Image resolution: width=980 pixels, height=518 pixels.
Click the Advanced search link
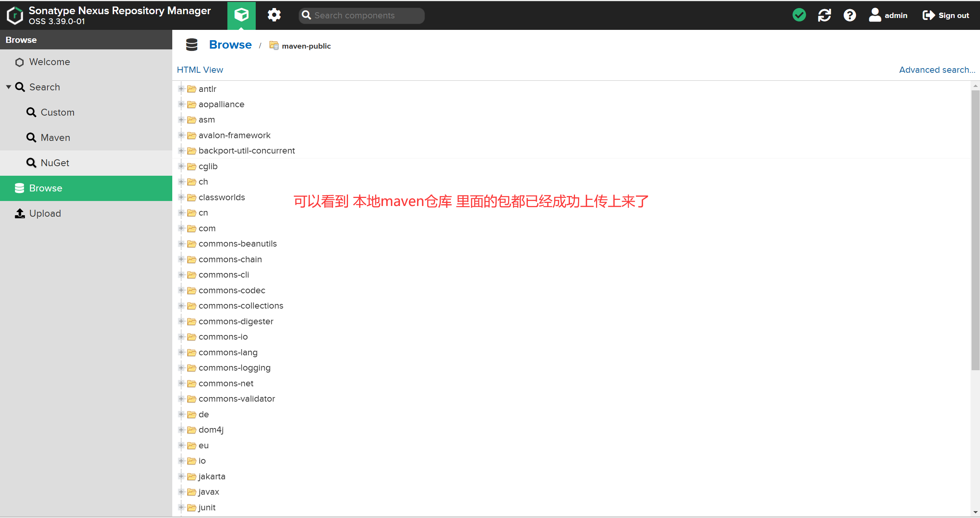[x=937, y=70]
